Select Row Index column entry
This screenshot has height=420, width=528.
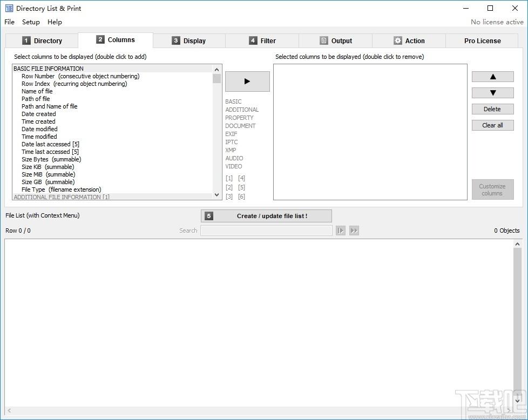pyautogui.click(x=112, y=84)
